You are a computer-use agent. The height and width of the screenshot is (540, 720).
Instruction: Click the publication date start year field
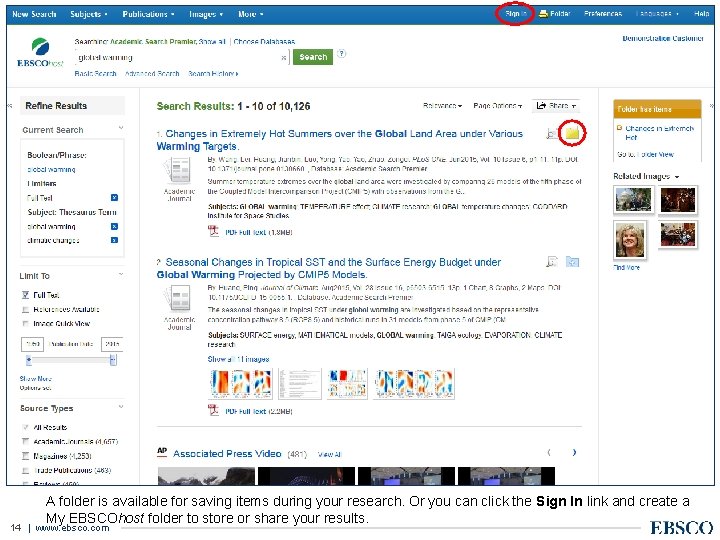[33, 344]
